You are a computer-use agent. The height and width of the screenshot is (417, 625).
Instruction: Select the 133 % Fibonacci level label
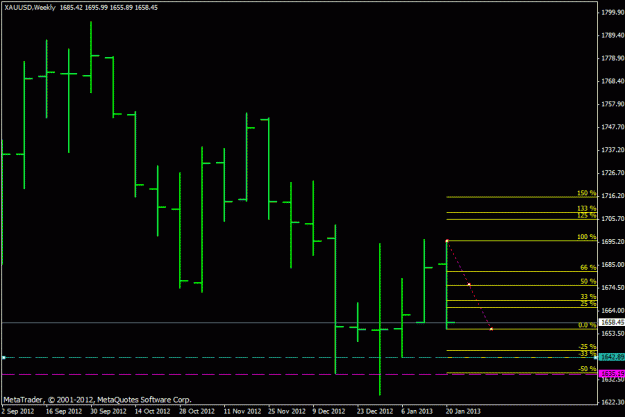pos(586,208)
